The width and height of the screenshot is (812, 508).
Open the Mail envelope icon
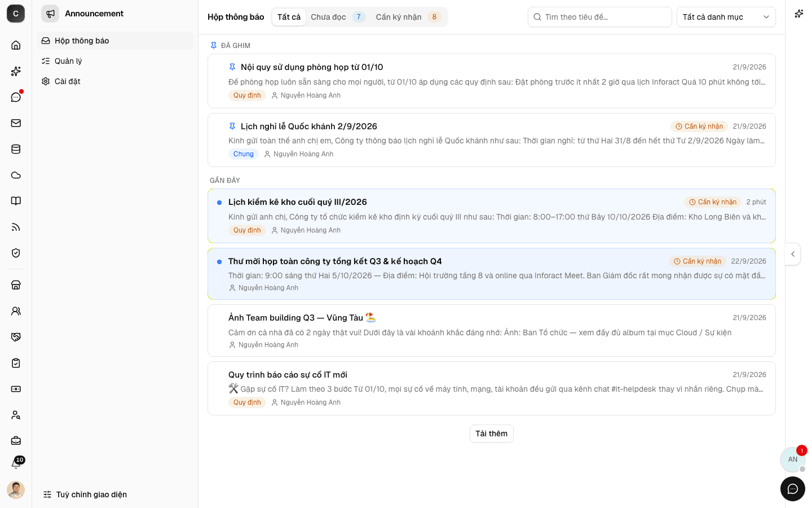click(16, 123)
